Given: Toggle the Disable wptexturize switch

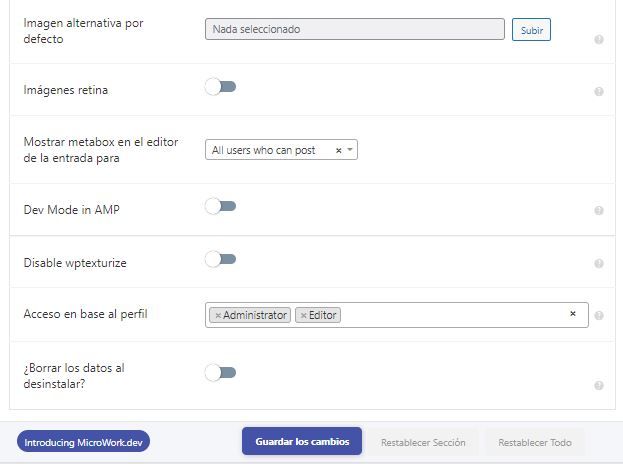Looking at the screenshot, I should click(x=221, y=259).
